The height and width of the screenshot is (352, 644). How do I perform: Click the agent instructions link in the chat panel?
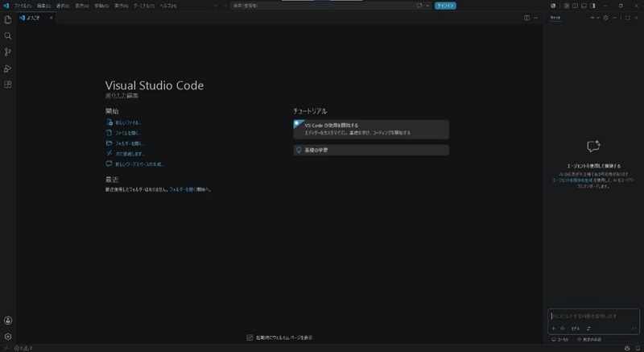pos(572,180)
